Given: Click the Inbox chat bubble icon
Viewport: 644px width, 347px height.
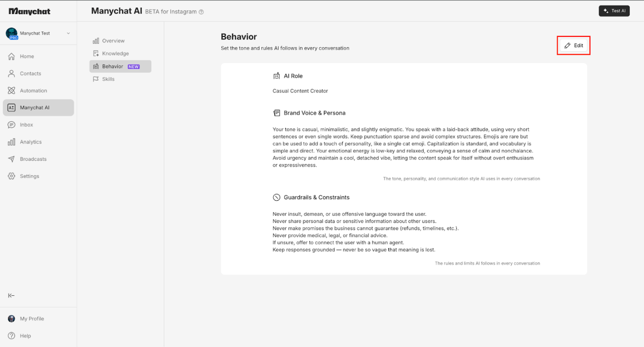Looking at the screenshot, I should 12,125.
